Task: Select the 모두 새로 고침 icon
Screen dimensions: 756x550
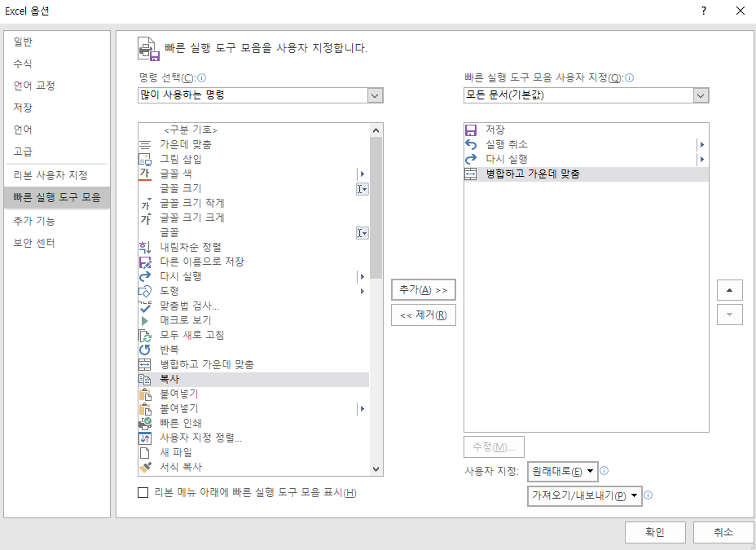Action: 145,336
